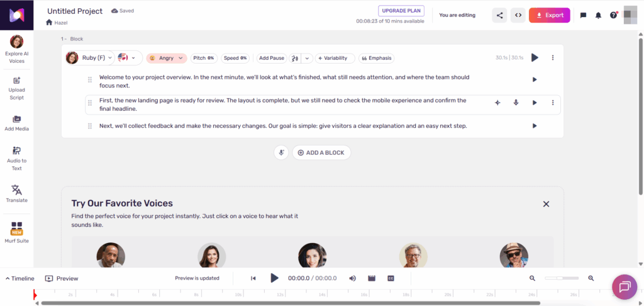Click the UPGRADE PLAN button
The image size is (644, 306).
tap(401, 11)
